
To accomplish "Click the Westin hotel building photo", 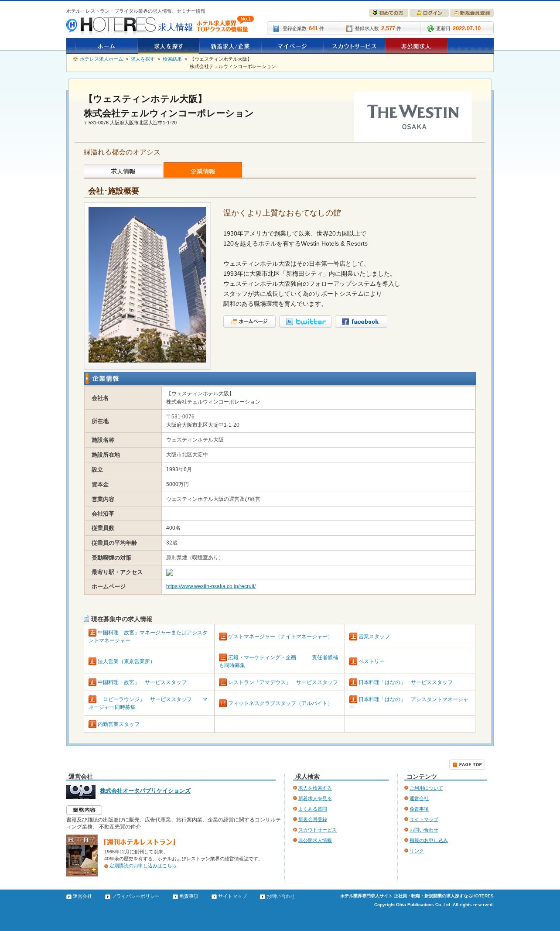I will click(147, 284).
